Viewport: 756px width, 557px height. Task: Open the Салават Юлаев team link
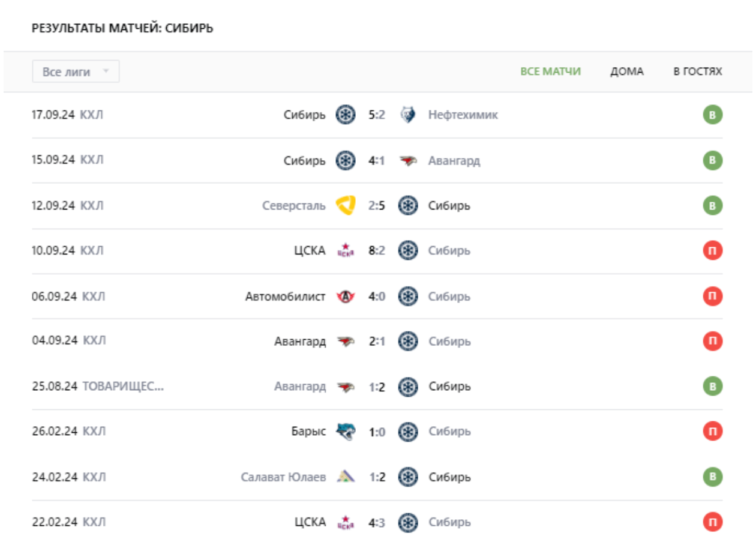point(283,477)
